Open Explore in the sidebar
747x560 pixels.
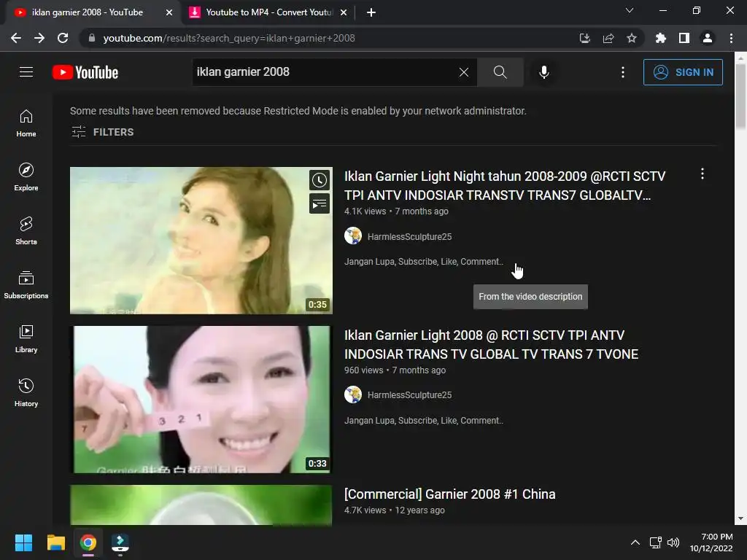[x=26, y=176]
